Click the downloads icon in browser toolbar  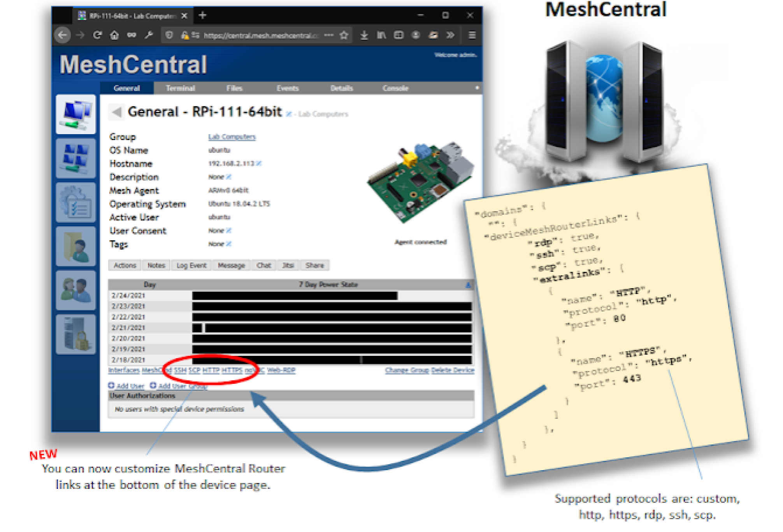[365, 35]
